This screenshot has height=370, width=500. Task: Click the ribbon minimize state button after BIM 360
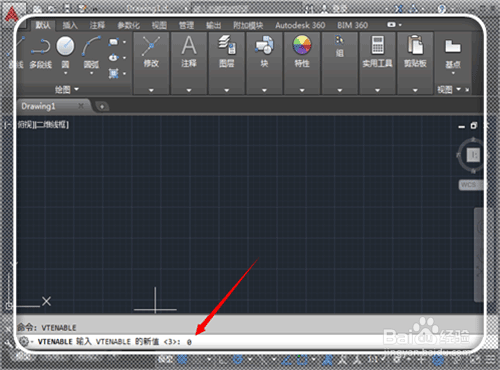click(391, 25)
